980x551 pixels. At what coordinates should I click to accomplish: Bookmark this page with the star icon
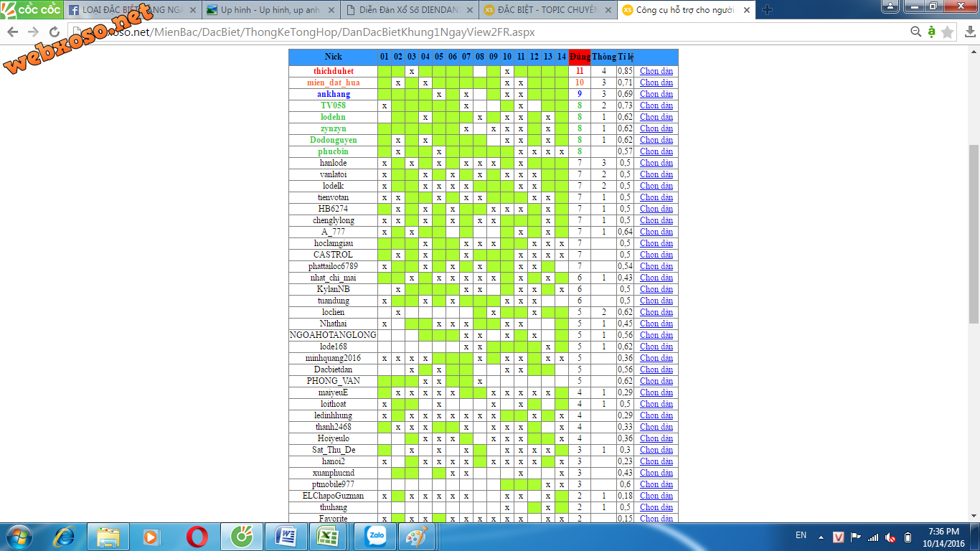[947, 32]
